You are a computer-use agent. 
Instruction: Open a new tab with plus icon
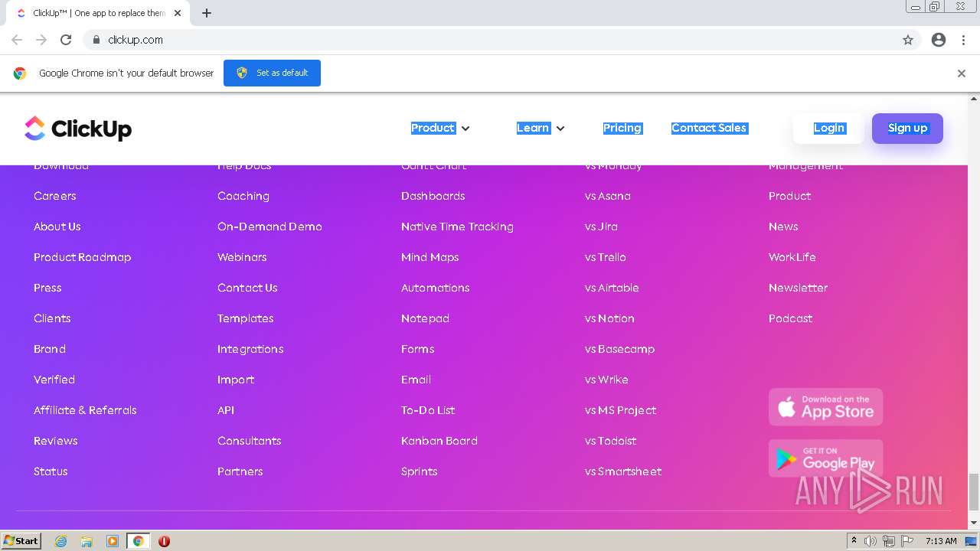pos(207,13)
